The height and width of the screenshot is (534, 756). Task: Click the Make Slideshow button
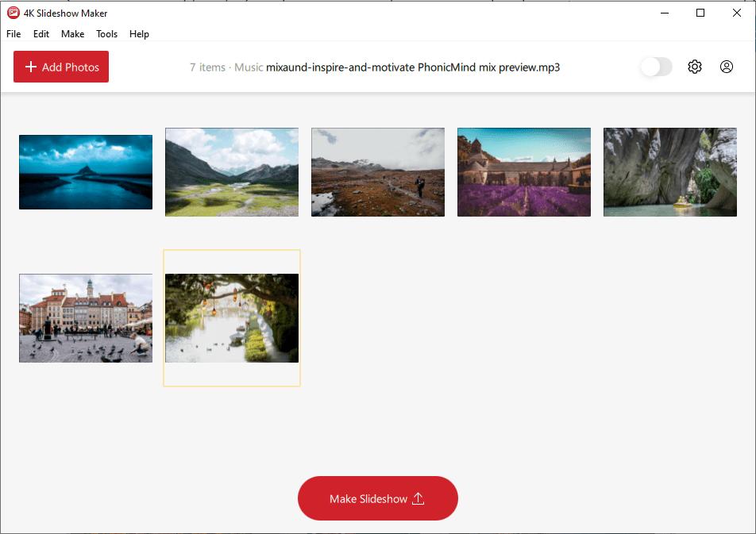click(377, 498)
